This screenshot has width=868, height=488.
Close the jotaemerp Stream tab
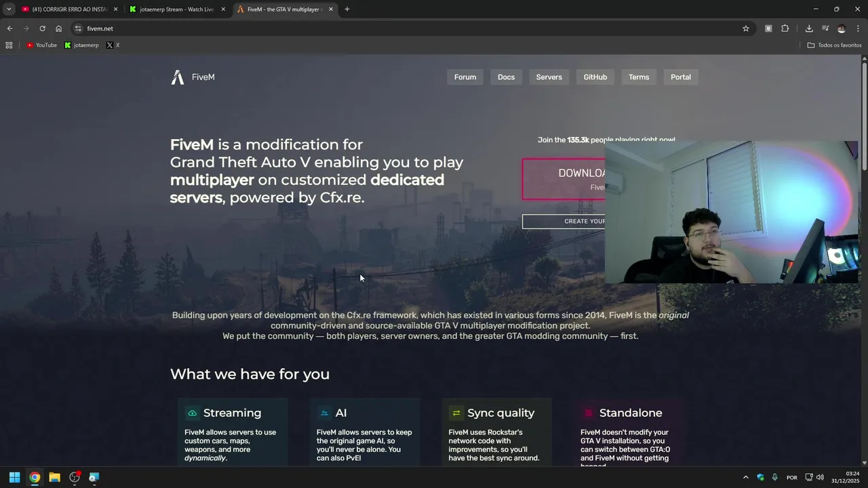223,9
